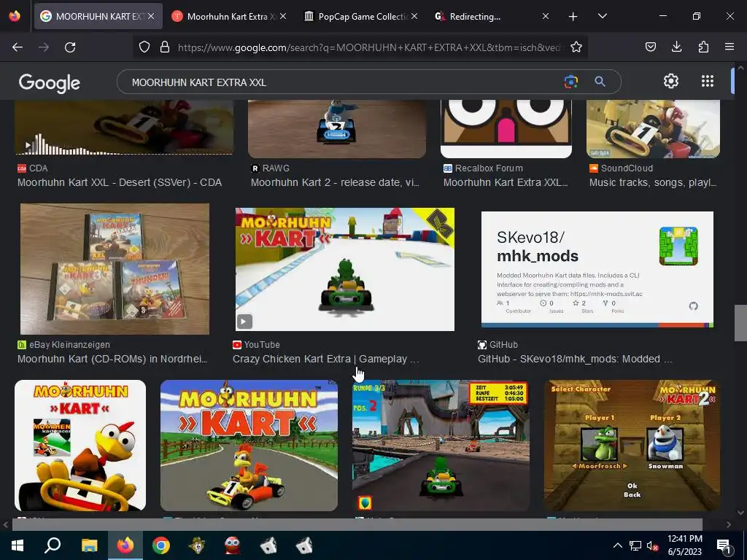Launch File Explorer from the taskbar
This screenshot has width=747, height=560.
click(x=89, y=545)
